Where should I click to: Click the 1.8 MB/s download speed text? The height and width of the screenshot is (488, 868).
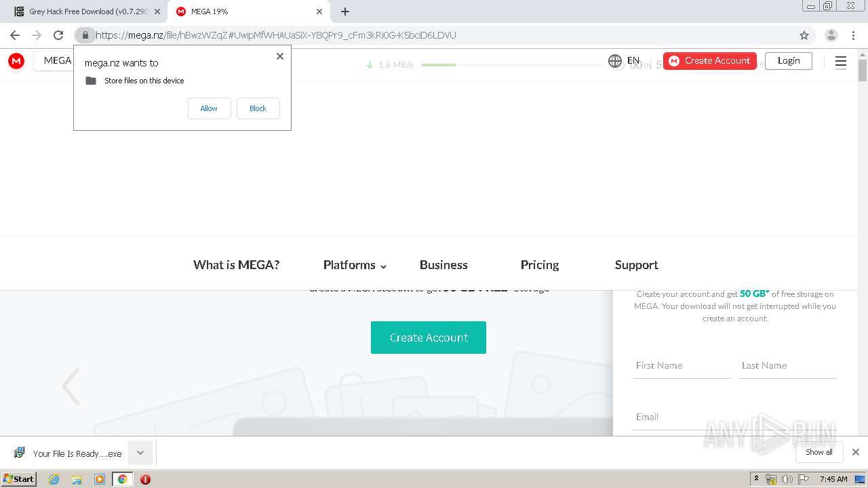(396, 65)
